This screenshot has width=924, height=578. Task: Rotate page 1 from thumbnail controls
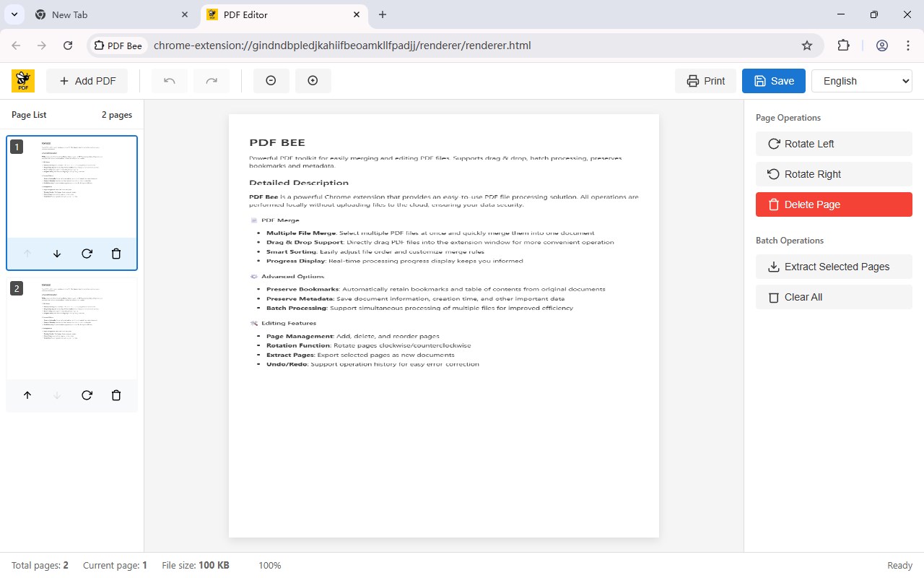click(x=87, y=254)
